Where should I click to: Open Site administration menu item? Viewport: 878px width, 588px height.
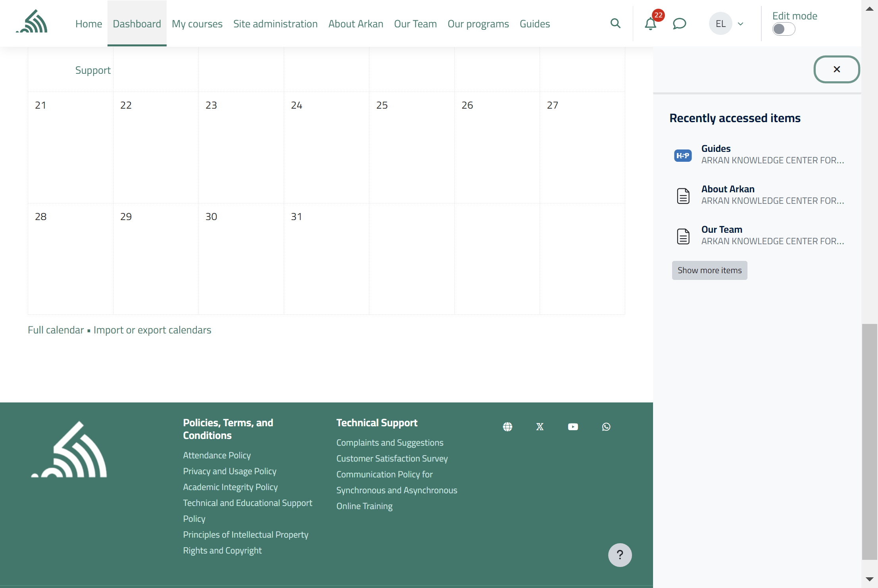(x=275, y=24)
